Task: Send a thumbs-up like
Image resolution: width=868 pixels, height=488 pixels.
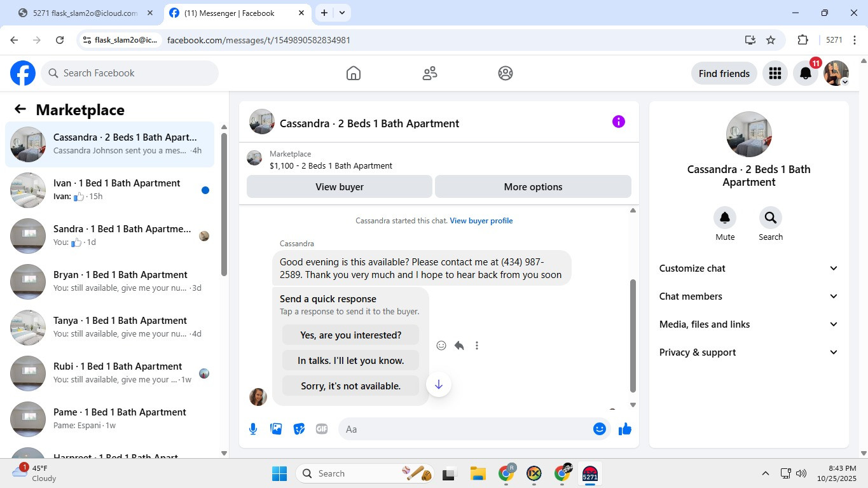Action: (625, 429)
